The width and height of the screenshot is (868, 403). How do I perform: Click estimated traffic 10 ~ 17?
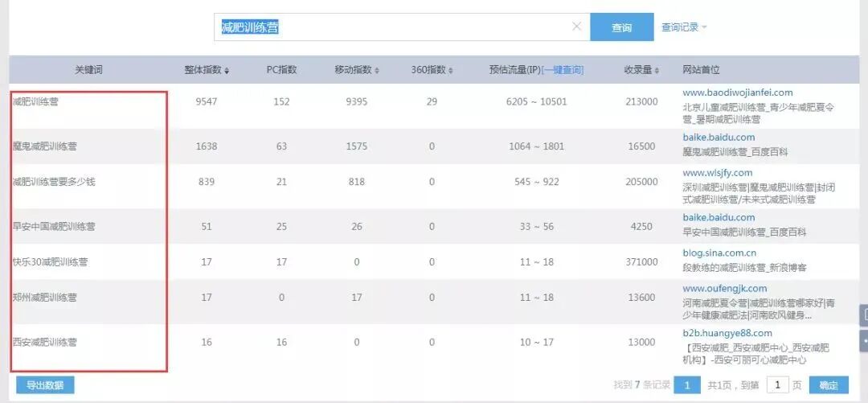(x=536, y=342)
